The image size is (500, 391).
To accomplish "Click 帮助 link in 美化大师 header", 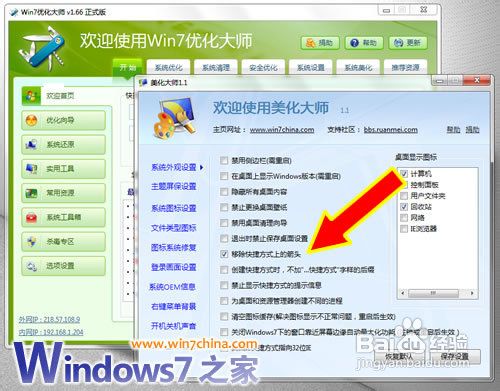I will click(454, 130).
